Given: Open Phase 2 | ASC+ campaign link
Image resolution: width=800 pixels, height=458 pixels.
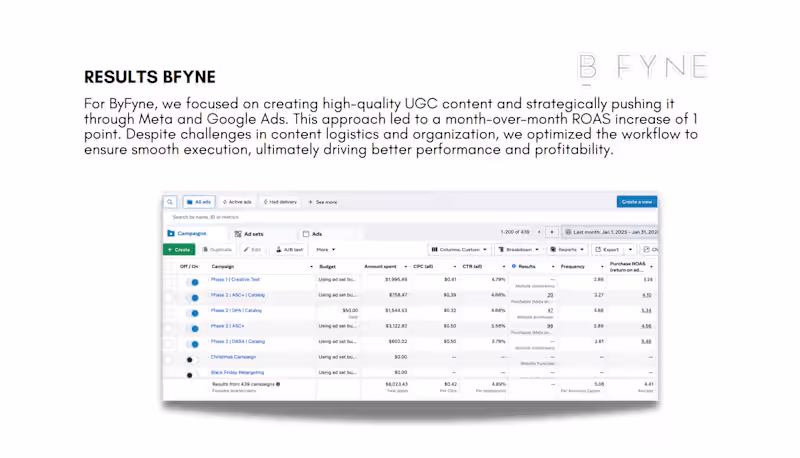Looking at the screenshot, I should coord(228,326).
